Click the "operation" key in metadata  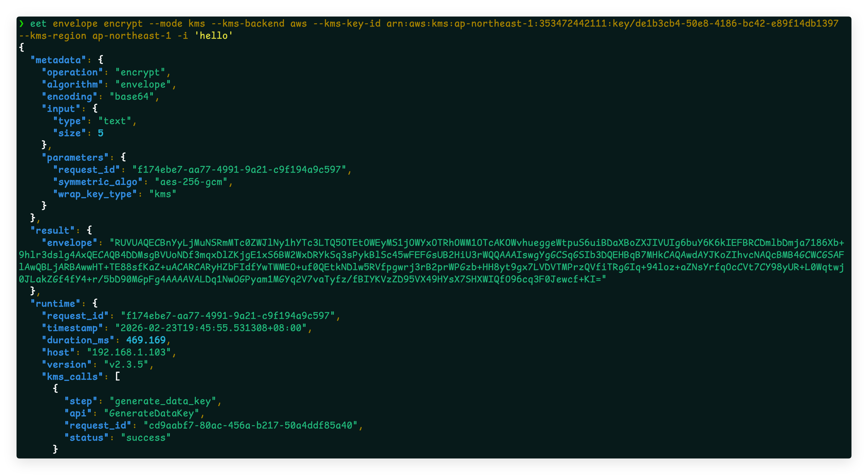pos(72,72)
